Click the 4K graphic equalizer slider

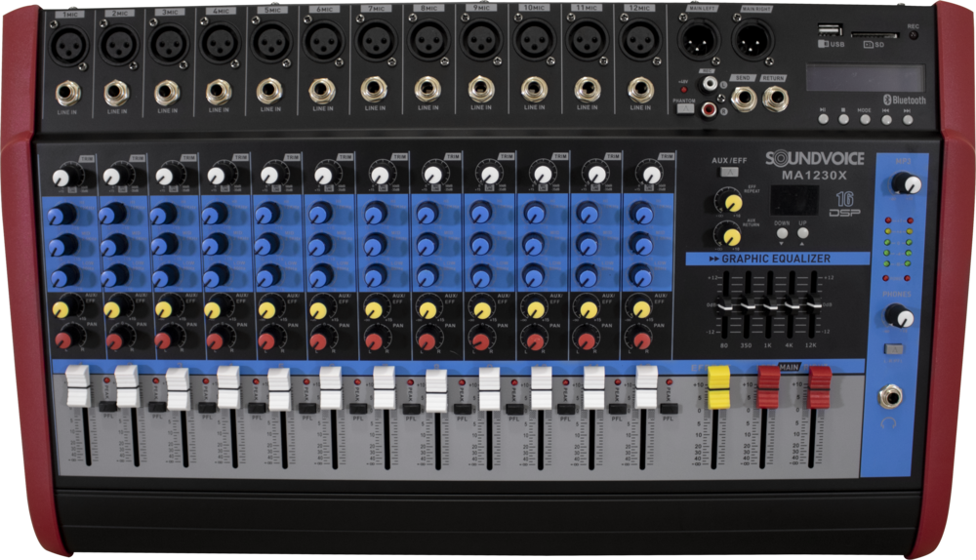pyautogui.click(x=792, y=305)
